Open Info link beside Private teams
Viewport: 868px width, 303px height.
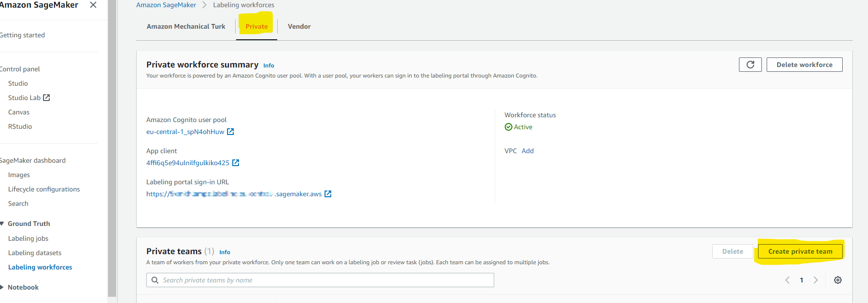point(225,252)
